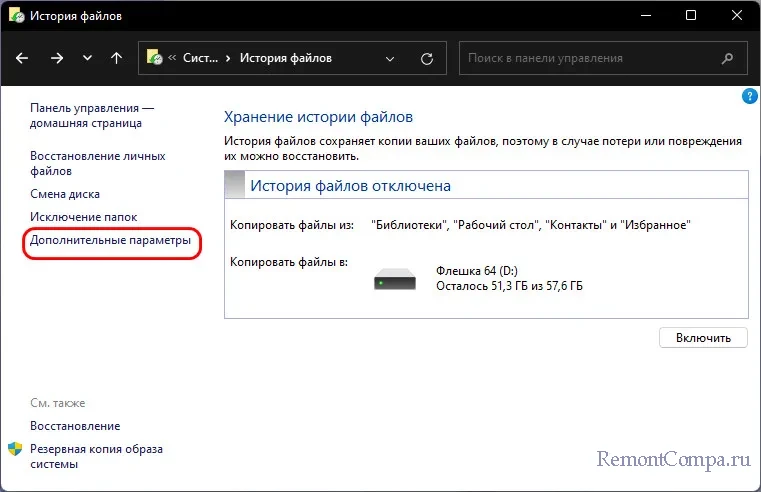
Task: Click the Back navigation arrow
Action: point(23,58)
